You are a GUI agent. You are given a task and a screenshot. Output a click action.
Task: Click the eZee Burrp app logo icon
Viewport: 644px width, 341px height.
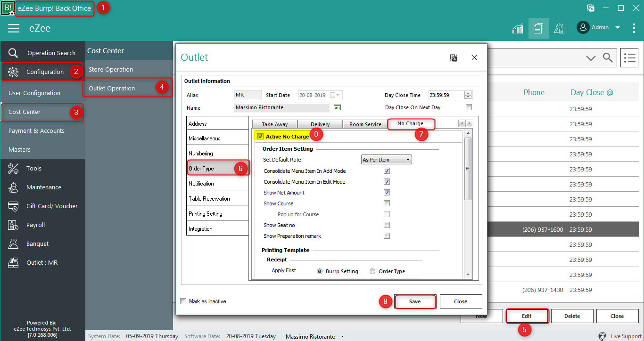click(8, 8)
